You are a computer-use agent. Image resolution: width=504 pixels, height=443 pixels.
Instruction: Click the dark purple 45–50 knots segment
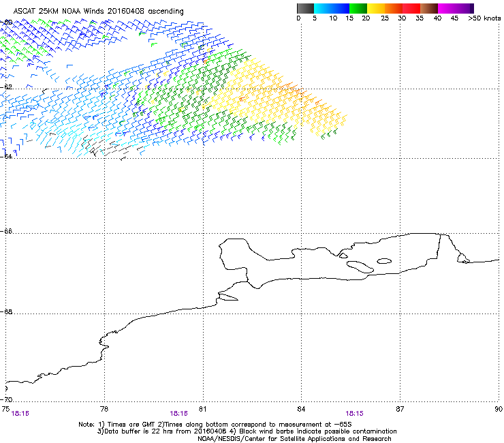(x=464, y=8)
